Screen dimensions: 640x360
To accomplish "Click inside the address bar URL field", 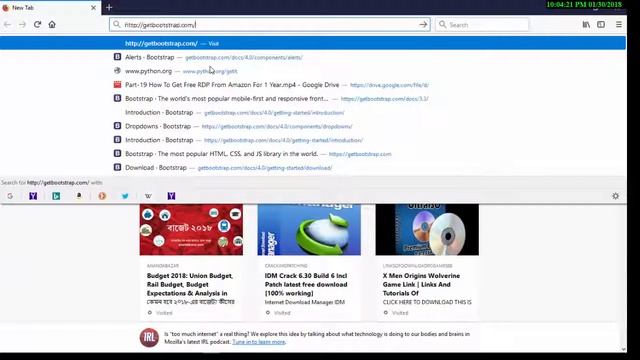I will click(269, 24).
